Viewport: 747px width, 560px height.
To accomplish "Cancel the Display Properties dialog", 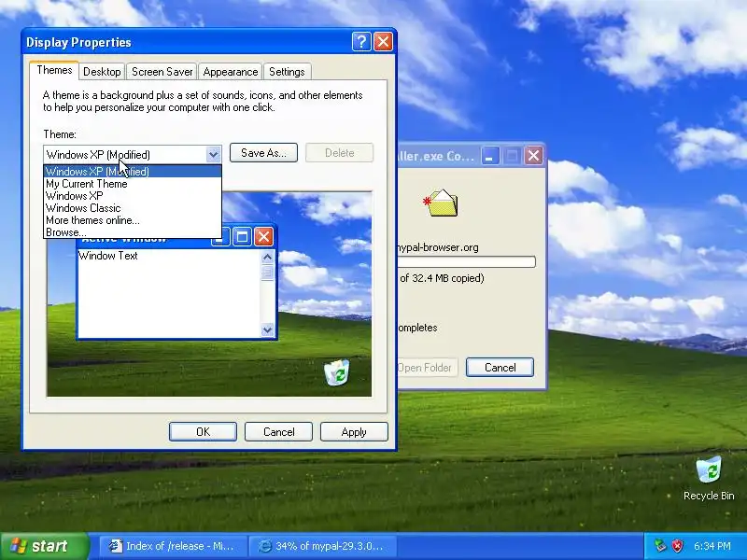I will [x=278, y=432].
